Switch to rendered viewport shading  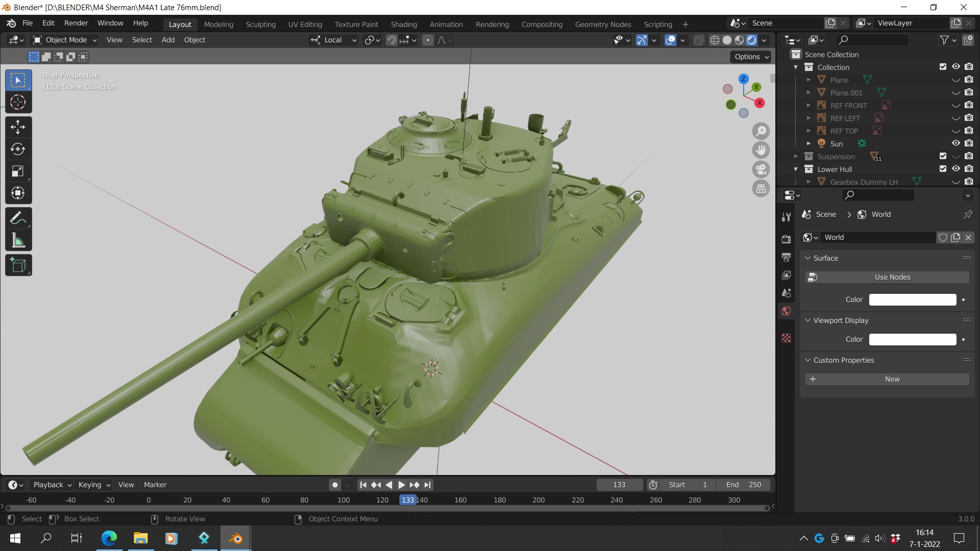click(x=751, y=40)
